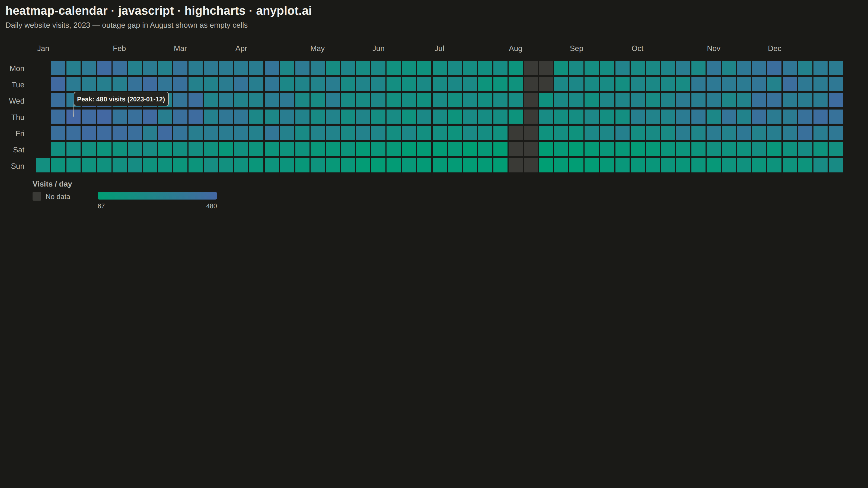Viewport: 868px width, 488px height.
Task: Click the Mon weekday label
Action: tap(17, 68)
